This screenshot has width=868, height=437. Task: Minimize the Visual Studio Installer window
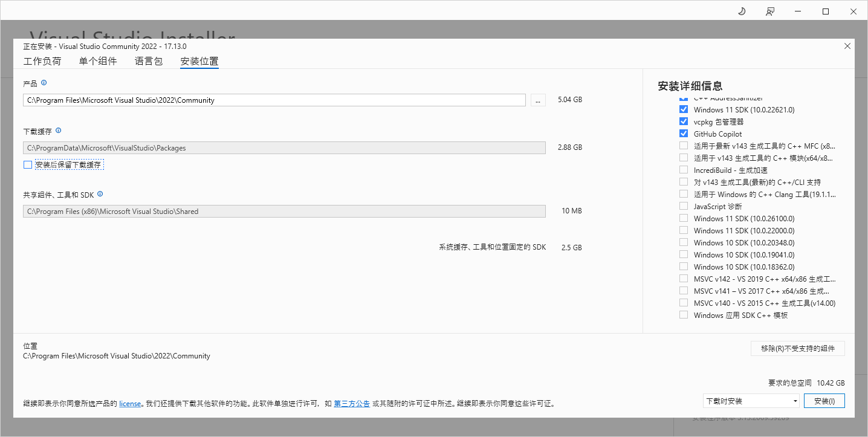tap(798, 11)
